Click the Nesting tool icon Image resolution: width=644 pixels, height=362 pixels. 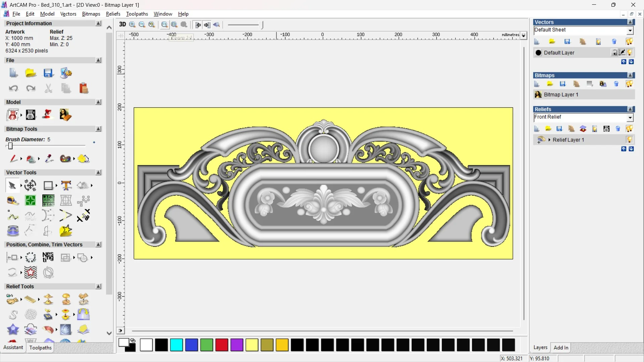coord(48,257)
